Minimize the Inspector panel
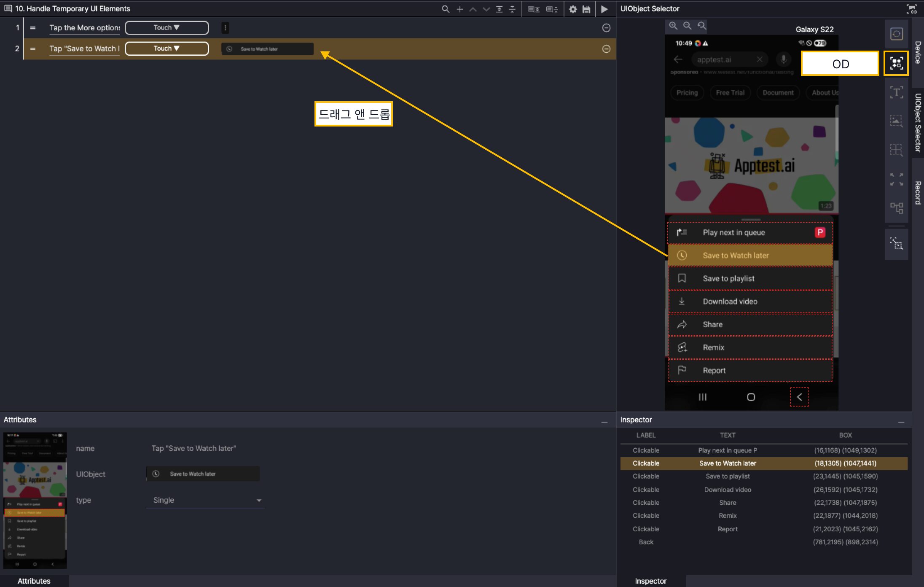 tap(901, 422)
